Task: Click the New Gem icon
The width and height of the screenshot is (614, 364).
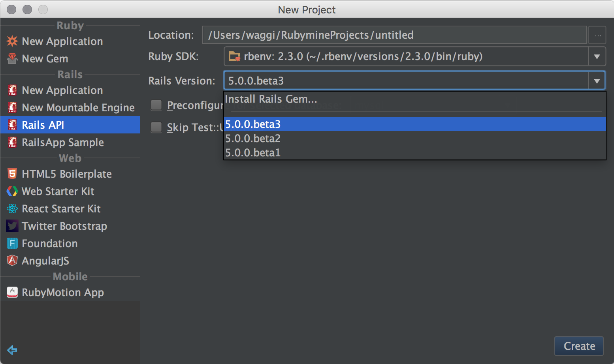Action: (x=12, y=58)
